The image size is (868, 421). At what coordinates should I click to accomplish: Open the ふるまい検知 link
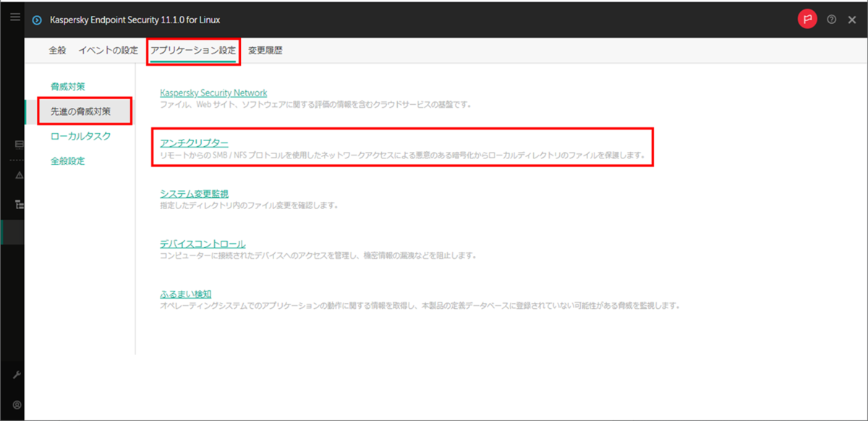(x=185, y=294)
